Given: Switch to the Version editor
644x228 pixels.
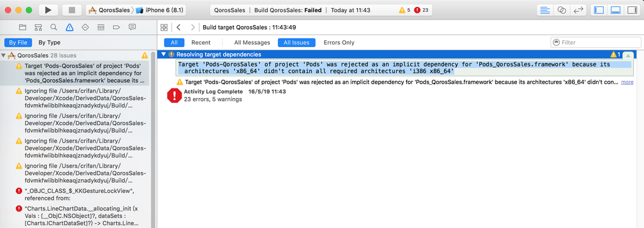Looking at the screenshot, I should pyautogui.click(x=578, y=10).
